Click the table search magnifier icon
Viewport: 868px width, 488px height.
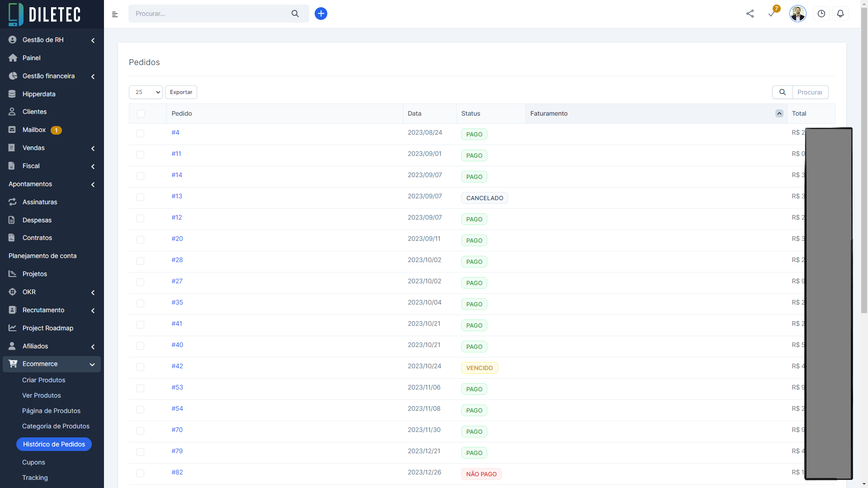click(x=783, y=92)
